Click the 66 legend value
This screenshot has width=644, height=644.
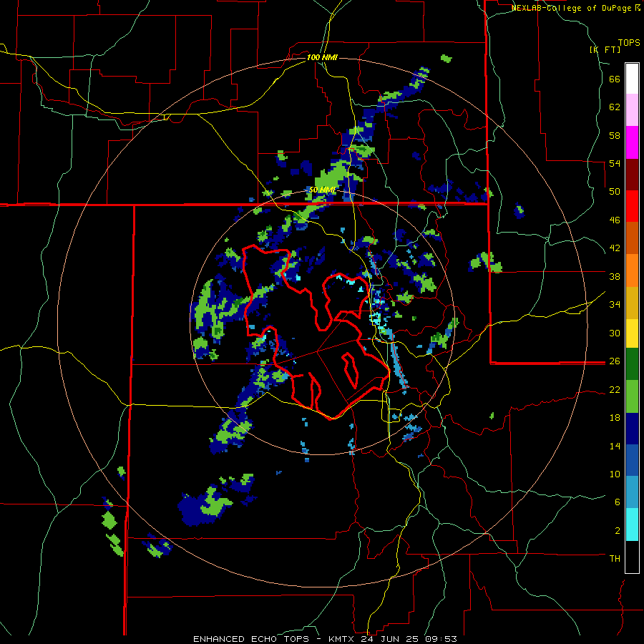pyautogui.click(x=615, y=79)
